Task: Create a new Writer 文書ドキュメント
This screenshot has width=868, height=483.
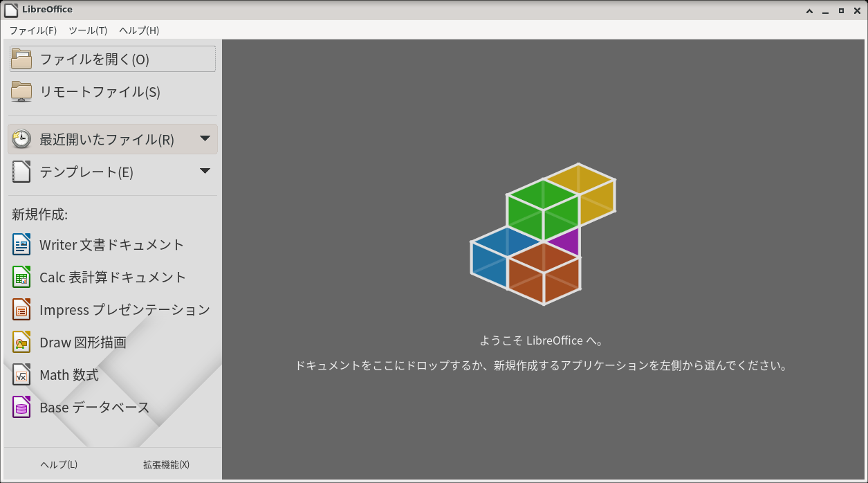Action: pyautogui.click(x=112, y=244)
